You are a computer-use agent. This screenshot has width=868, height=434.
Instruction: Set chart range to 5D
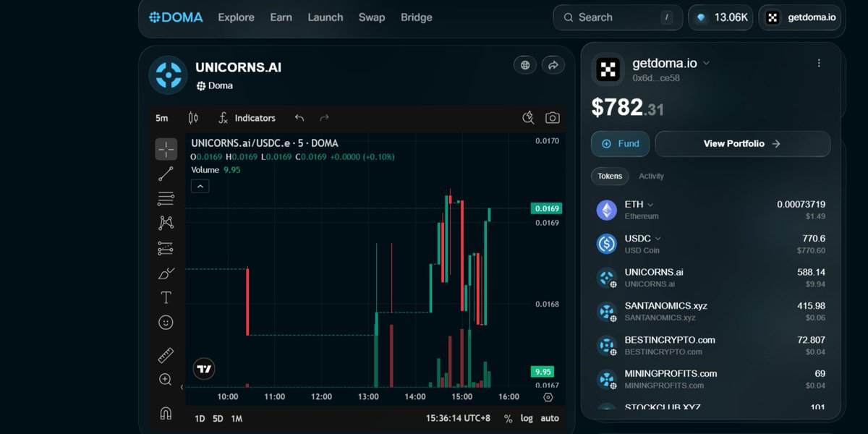218,418
